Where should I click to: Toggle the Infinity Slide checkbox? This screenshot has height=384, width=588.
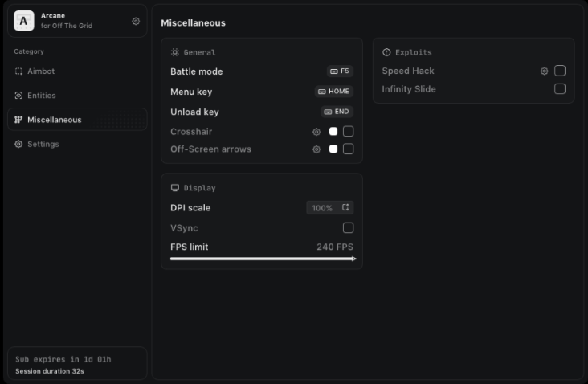pos(560,89)
